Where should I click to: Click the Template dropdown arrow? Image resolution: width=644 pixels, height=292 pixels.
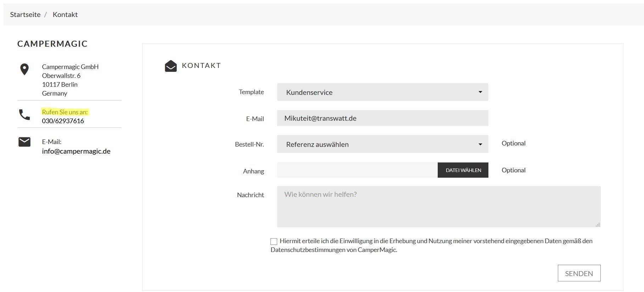point(480,92)
